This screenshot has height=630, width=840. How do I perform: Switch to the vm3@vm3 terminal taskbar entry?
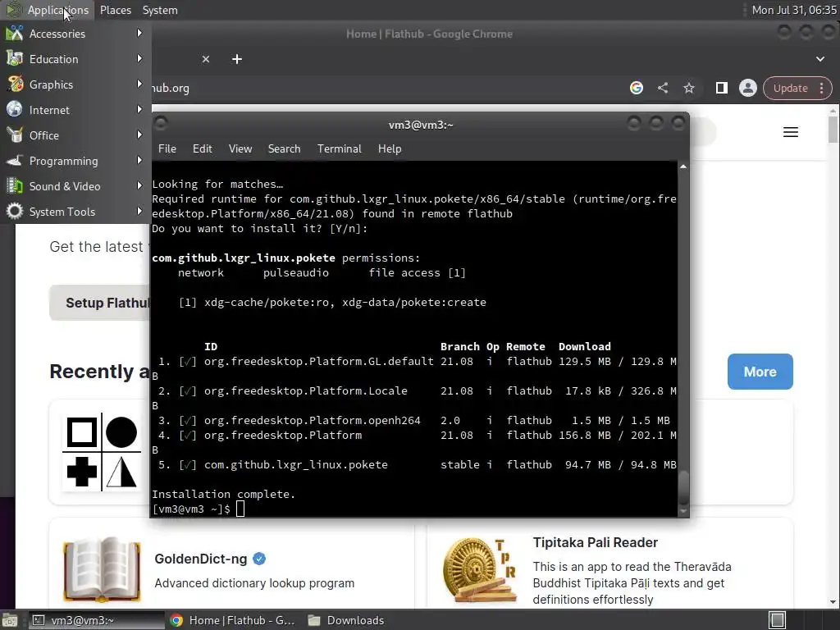pyautogui.click(x=95, y=620)
